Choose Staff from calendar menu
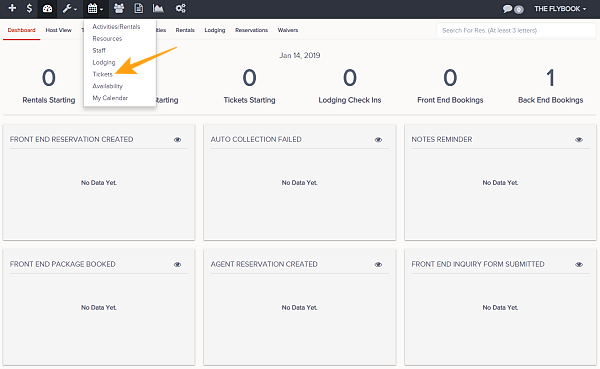600x369 pixels. point(99,51)
